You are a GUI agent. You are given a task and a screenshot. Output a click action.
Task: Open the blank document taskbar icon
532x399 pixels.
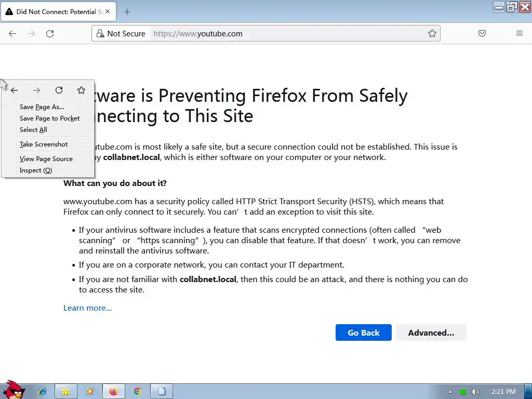[162, 391]
